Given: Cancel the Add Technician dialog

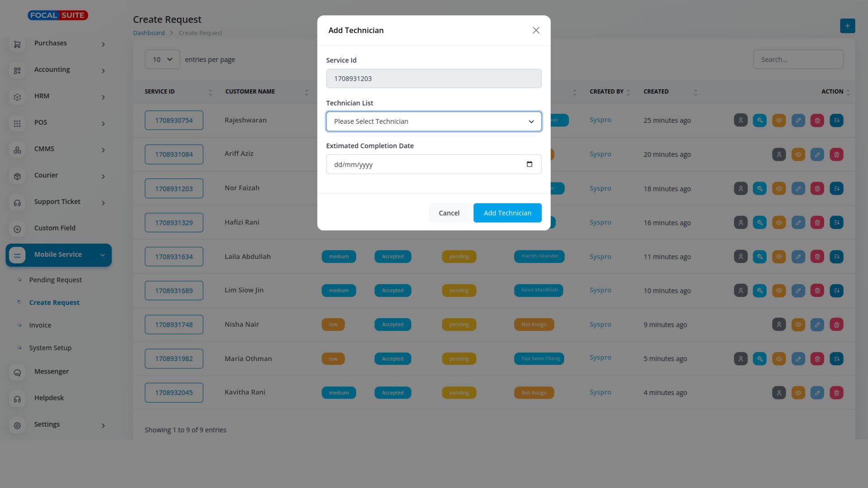Looking at the screenshot, I should coord(448,213).
